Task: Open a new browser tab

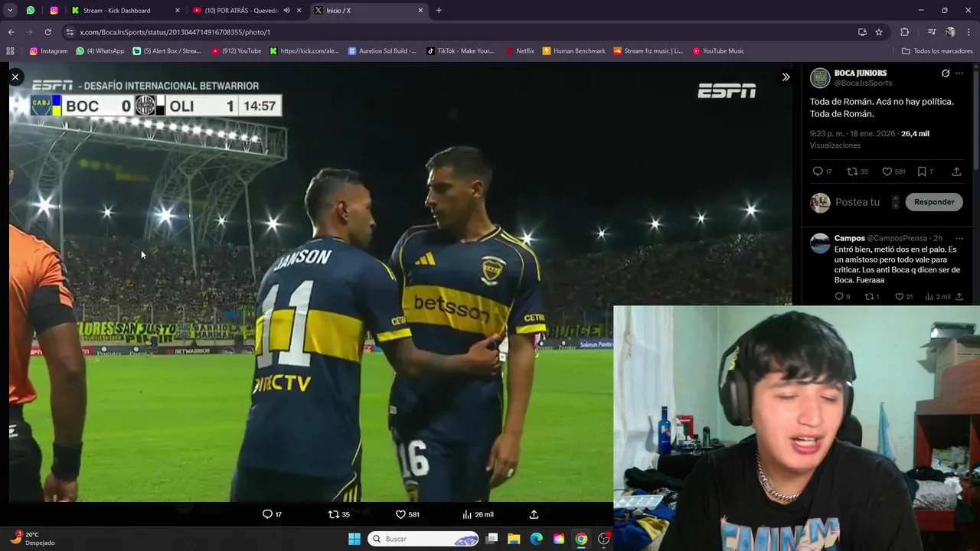Action: (439, 11)
